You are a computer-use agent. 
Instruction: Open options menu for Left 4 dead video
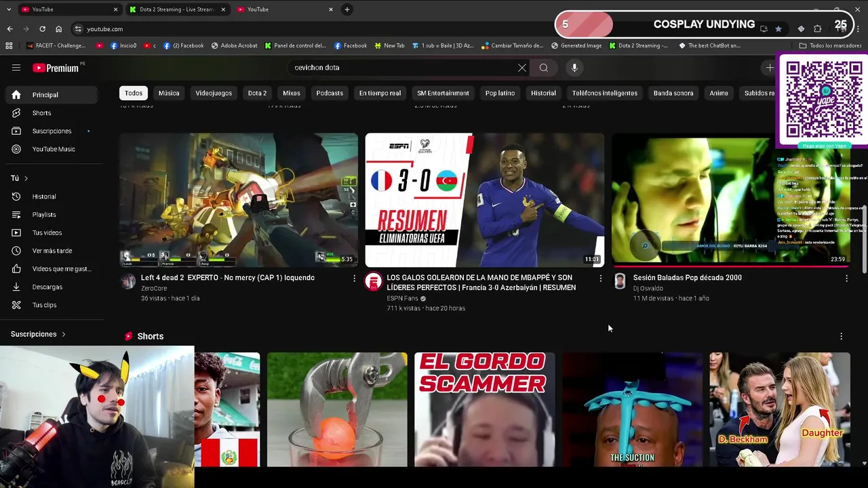pyautogui.click(x=354, y=279)
